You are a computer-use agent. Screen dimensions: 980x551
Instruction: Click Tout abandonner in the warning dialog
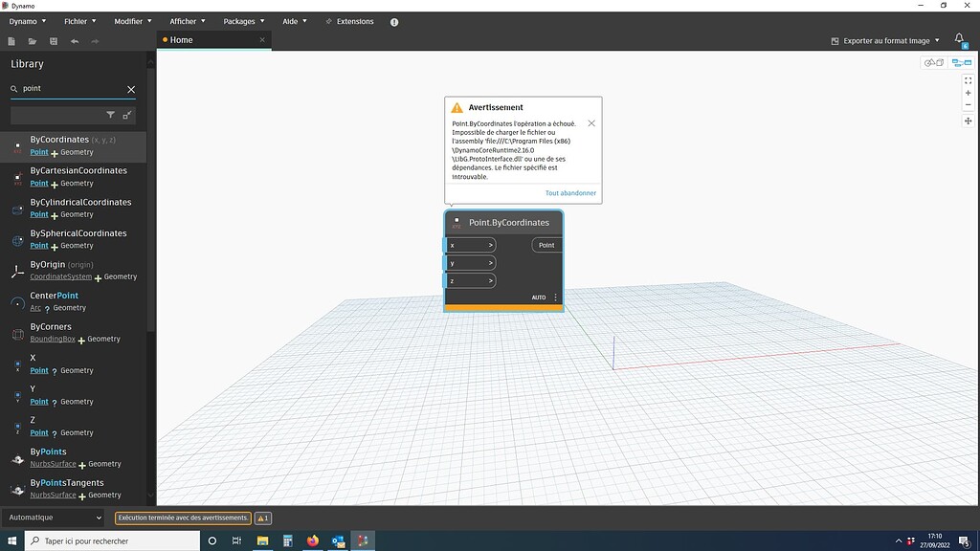pos(570,192)
